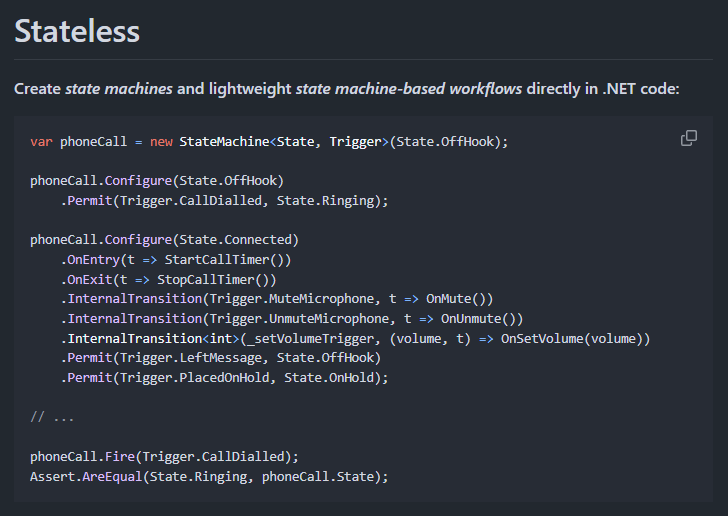This screenshot has height=516, width=728.
Task: Copy the code snippet using the copy icon
Action: pyautogui.click(x=689, y=138)
